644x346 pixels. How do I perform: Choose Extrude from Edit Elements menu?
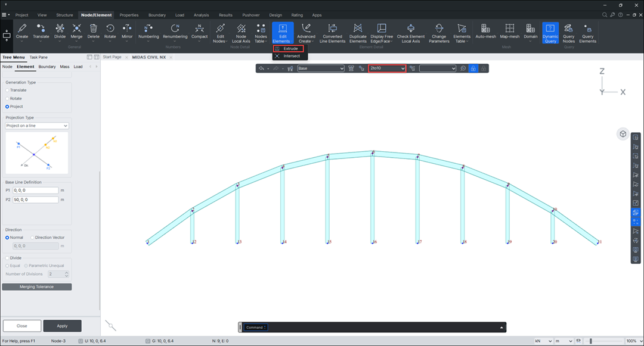(x=289, y=49)
